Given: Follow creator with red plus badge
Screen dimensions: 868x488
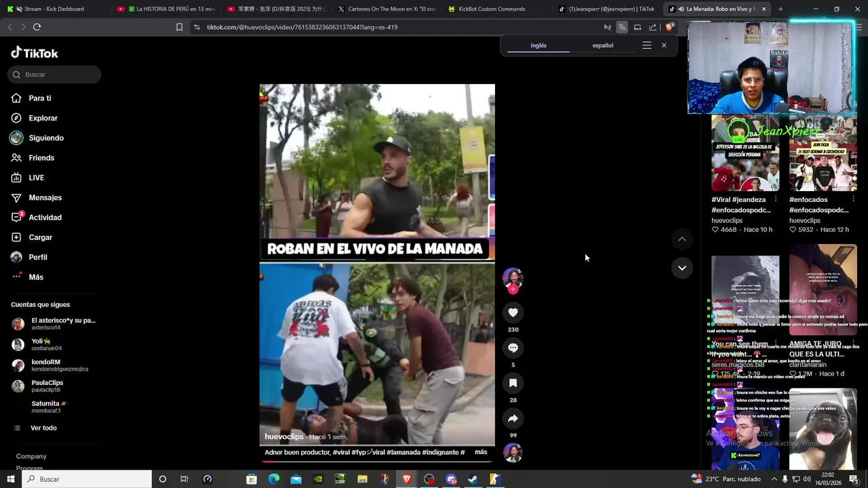Looking at the screenshot, I should point(513,289).
